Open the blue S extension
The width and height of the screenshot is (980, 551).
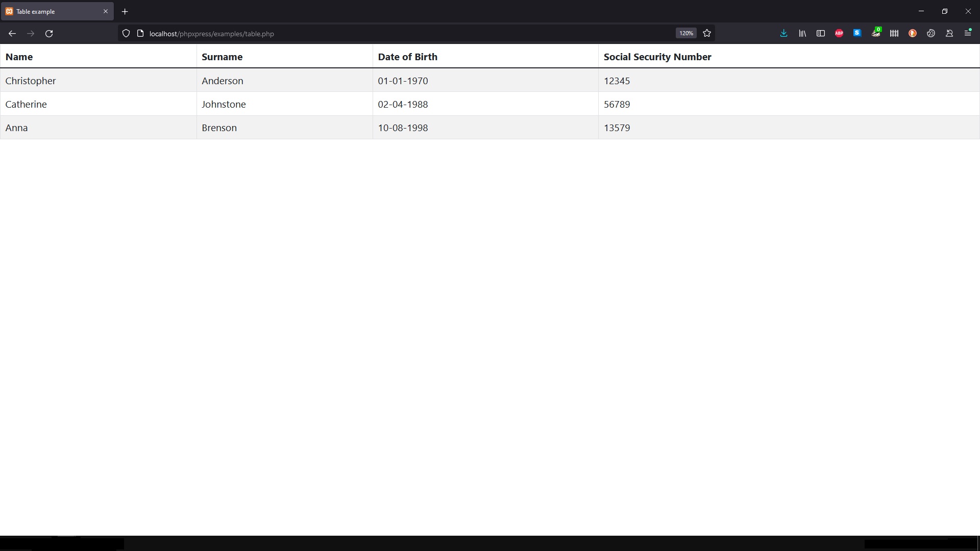click(857, 33)
